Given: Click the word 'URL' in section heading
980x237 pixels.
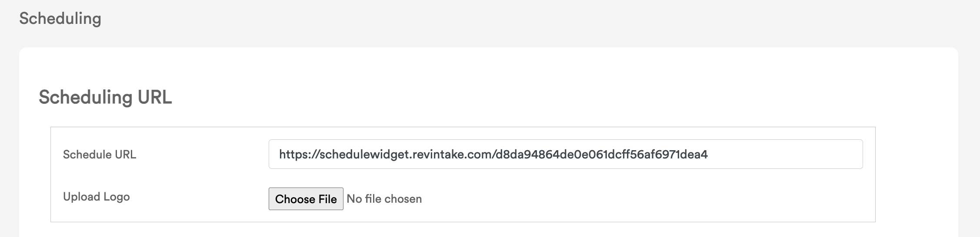Looking at the screenshot, I should tap(155, 97).
